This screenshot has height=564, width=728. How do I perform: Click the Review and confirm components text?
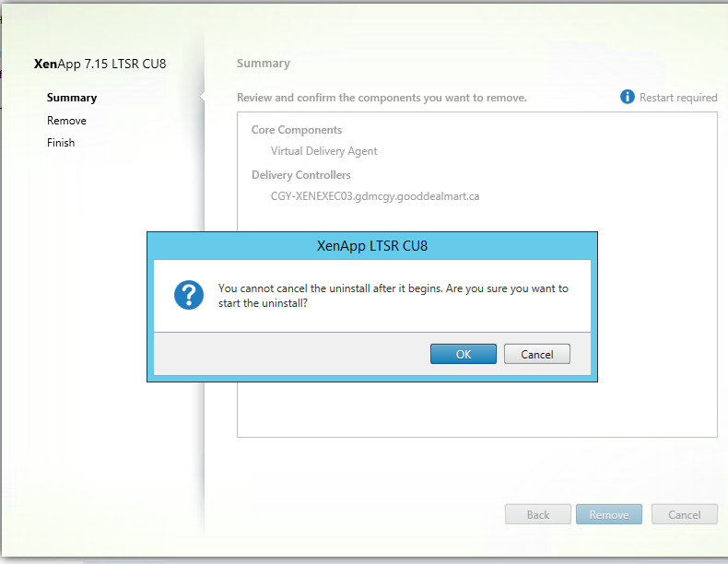(382, 98)
